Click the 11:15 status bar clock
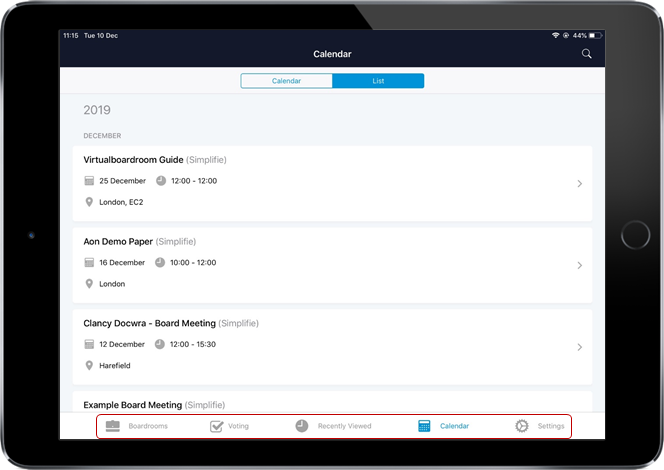Screen dimensions: 664x470 tap(71, 36)
